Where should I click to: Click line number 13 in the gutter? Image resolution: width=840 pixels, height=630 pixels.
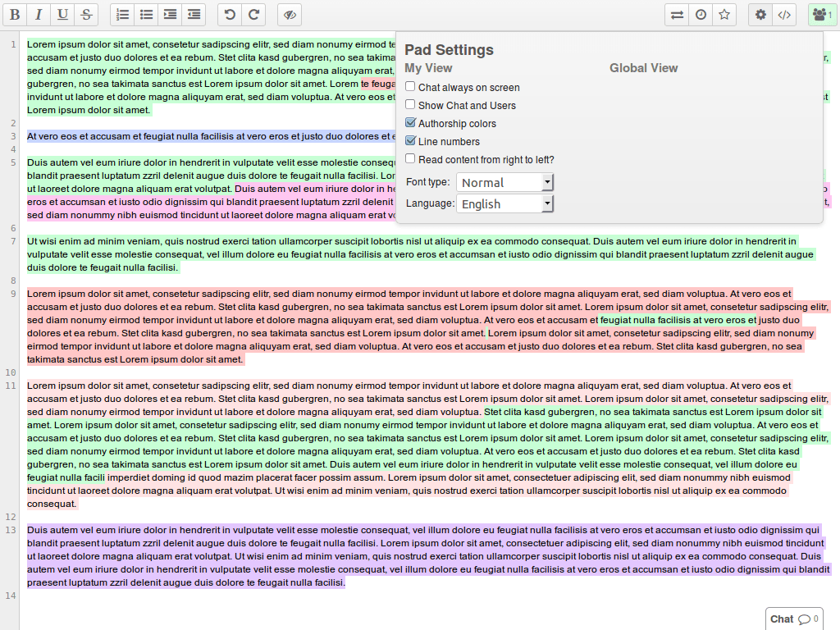point(11,530)
